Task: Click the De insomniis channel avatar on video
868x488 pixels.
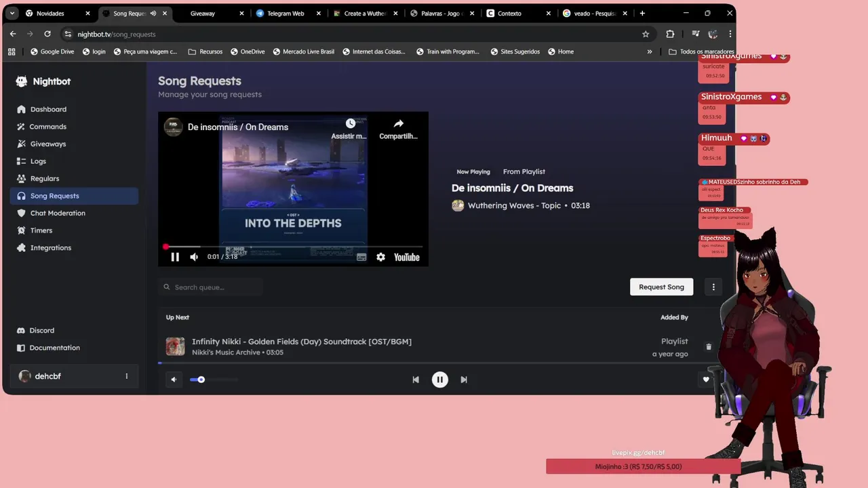Action: tap(174, 127)
